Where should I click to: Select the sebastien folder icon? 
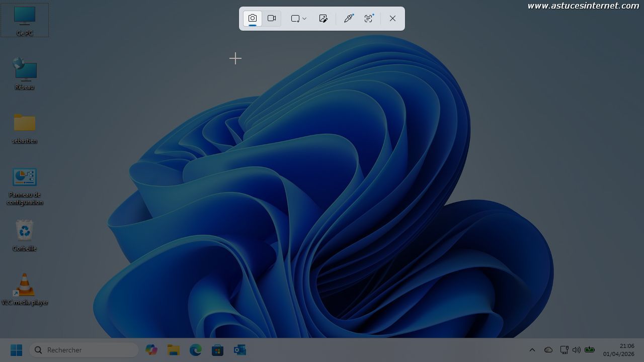(25, 127)
